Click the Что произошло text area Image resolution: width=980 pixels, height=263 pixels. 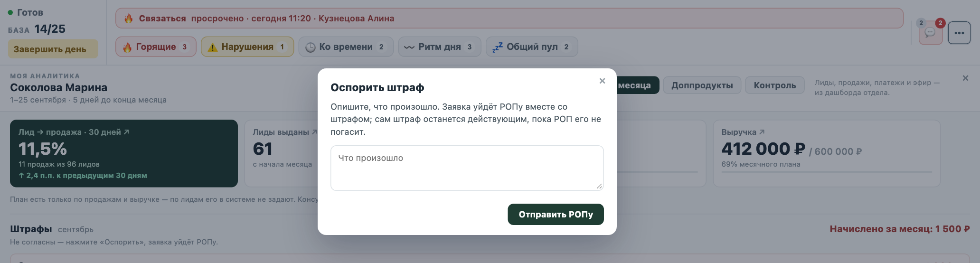pos(467,168)
